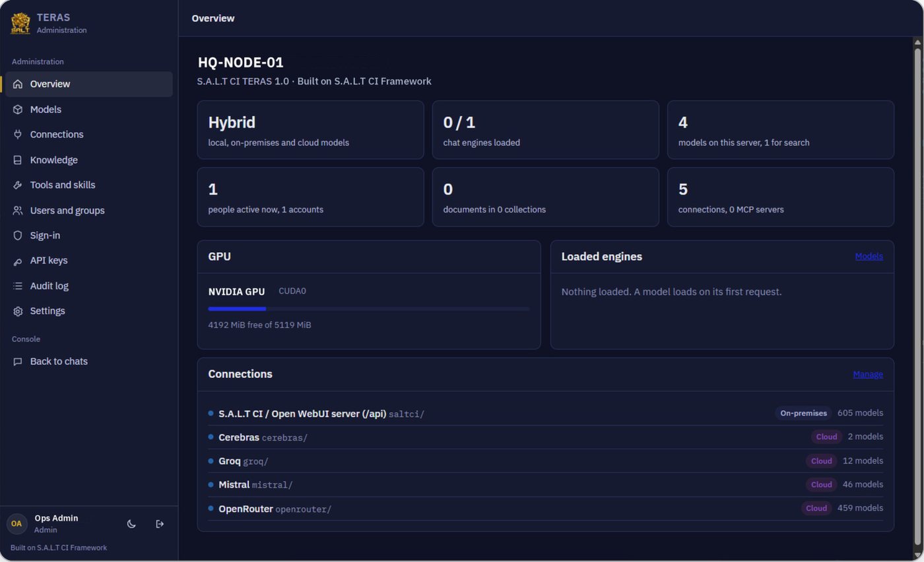Select the Audit log menu item
The image size is (924, 562).
(x=89, y=286)
